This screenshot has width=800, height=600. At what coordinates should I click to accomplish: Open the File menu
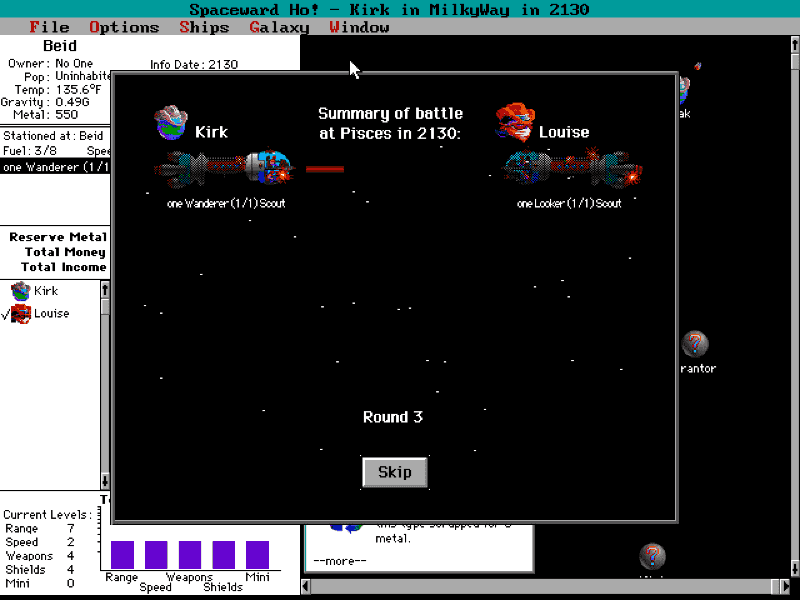pos(49,27)
